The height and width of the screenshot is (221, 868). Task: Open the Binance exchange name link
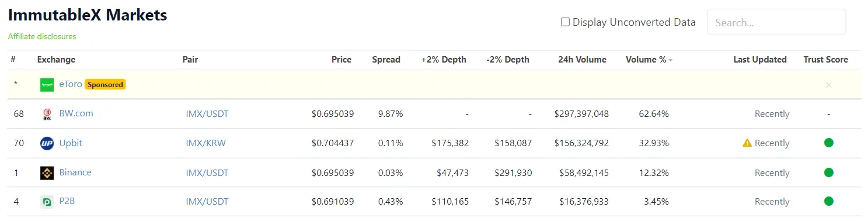[75, 172]
